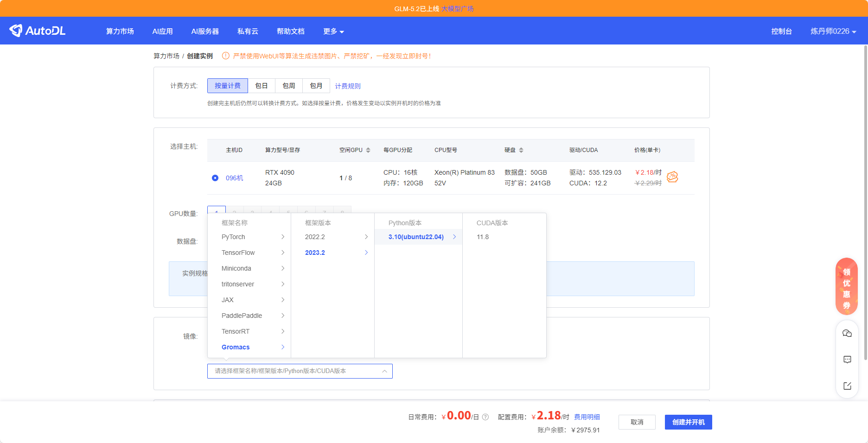Choose pay-as-you-go billing 按量计费
The image size is (868, 443).
(228, 86)
